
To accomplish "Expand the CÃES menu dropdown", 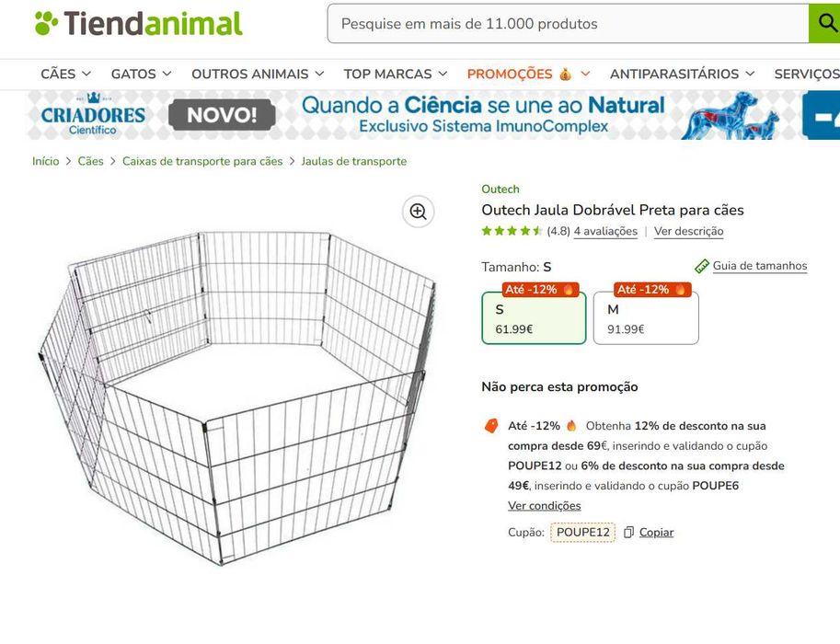I will [65, 74].
